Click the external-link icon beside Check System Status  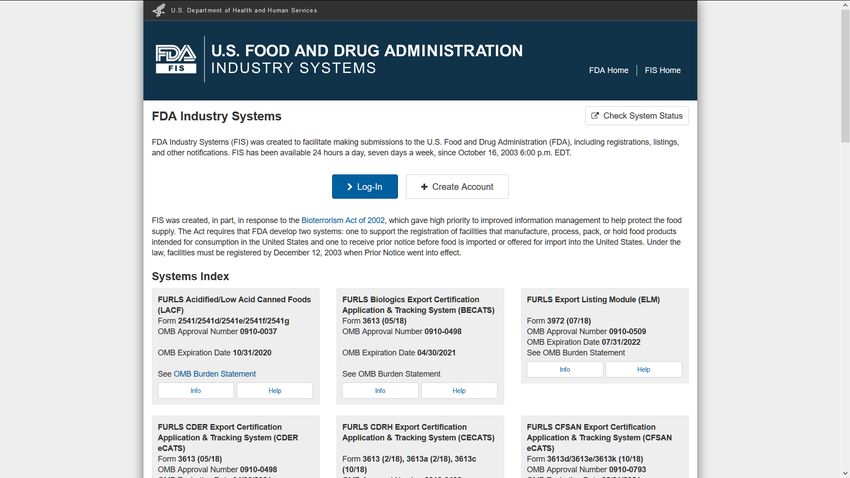pos(595,116)
